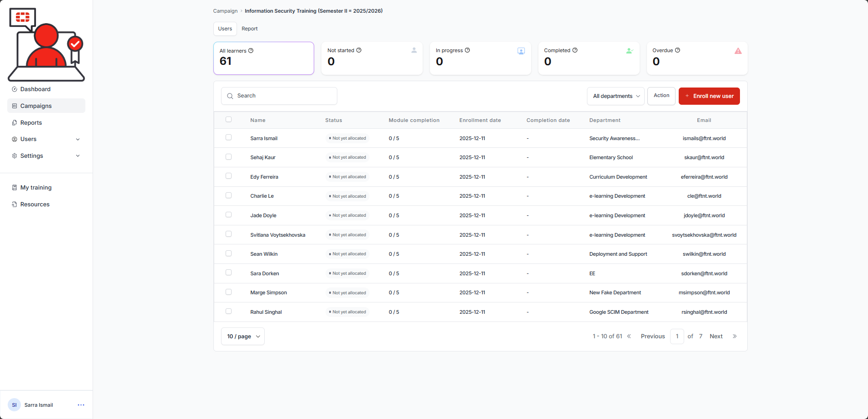The width and height of the screenshot is (868, 419).
Task: Click Enroll new user button
Action: point(709,96)
